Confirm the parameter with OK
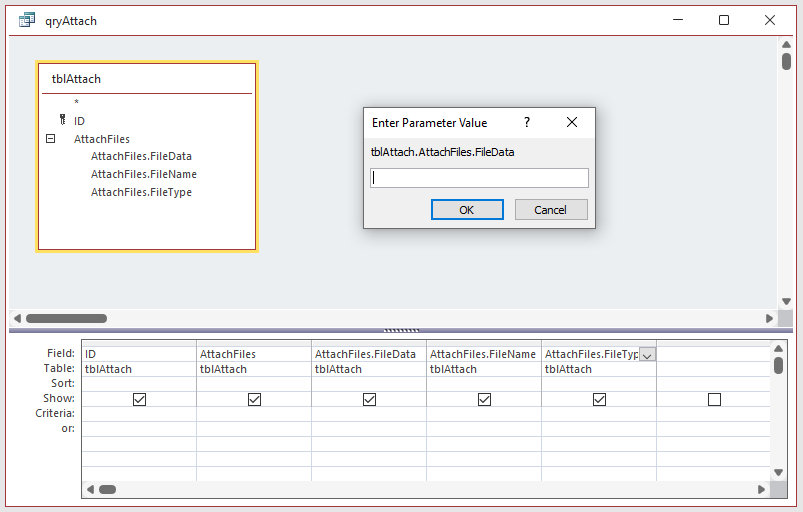 pos(467,209)
